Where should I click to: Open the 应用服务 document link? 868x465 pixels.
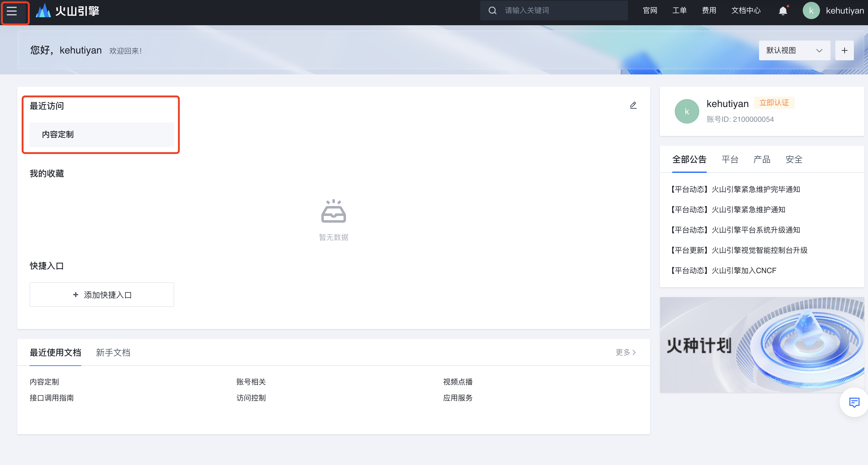(x=458, y=398)
